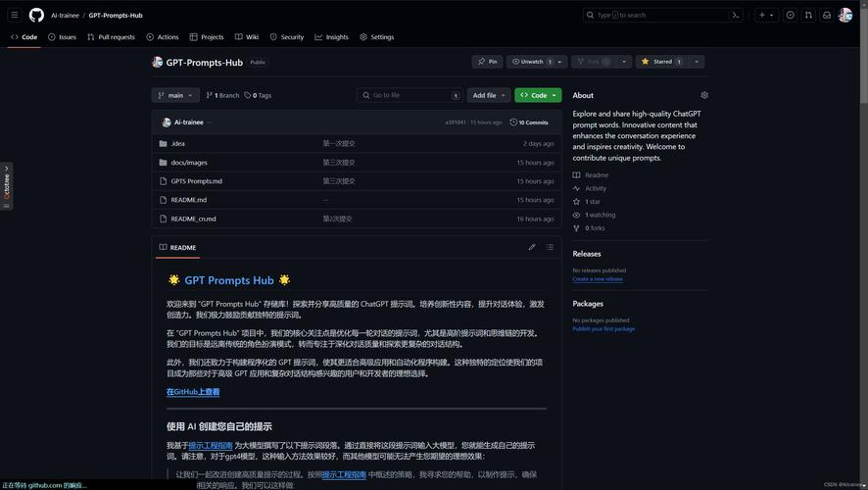The width and height of the screenshot is (868, 490).
Task: Switch to the Issues tab
Action: tap(62, 37)
